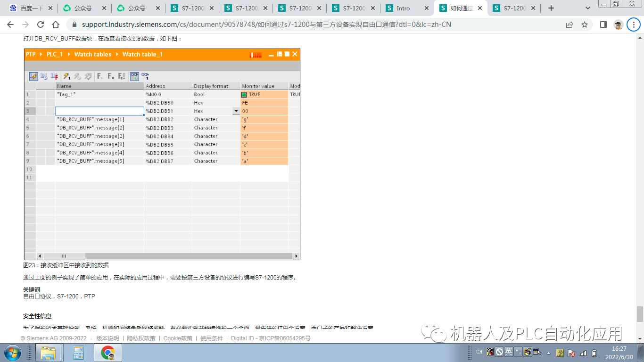Open the 版本说明 footer link
Image resolution: width=644 pixels, height=362 pixels.
[107, 338]
